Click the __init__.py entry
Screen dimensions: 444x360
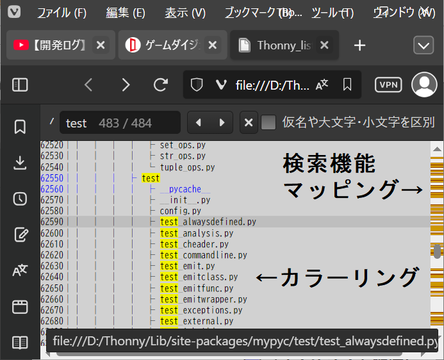coord(185,200)
